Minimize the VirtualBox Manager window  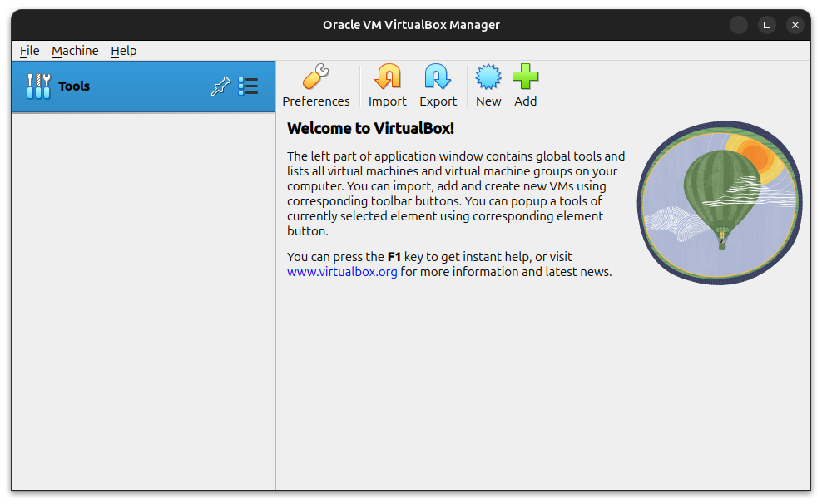click(x=739, y=25)
